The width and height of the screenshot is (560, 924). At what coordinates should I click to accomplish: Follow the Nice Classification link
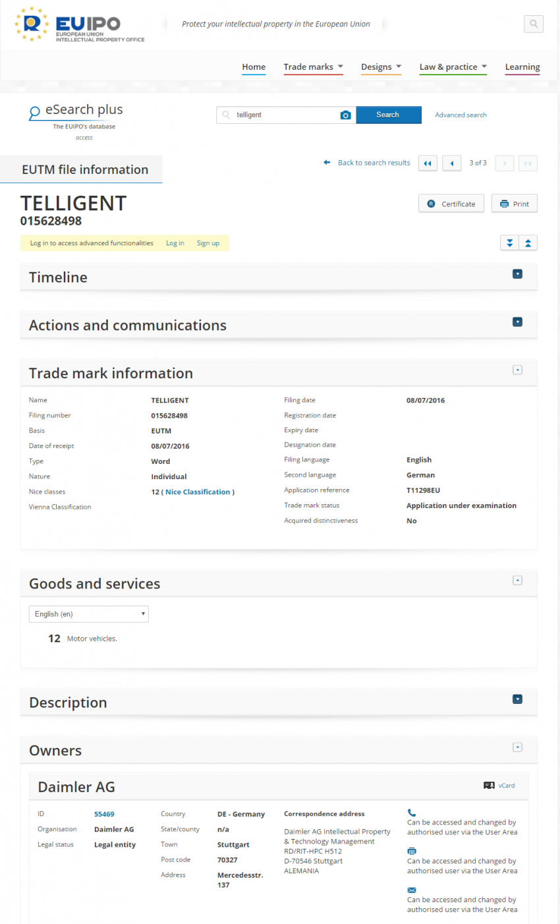(198, 492)
